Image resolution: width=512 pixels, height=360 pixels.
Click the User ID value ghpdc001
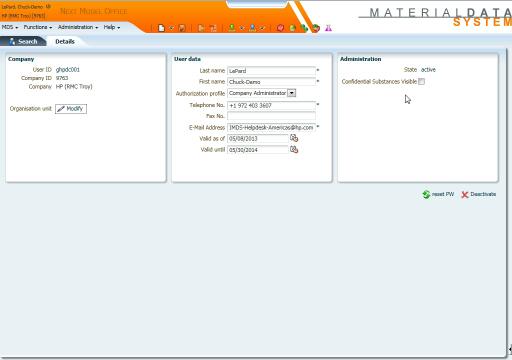pos(68,70)
